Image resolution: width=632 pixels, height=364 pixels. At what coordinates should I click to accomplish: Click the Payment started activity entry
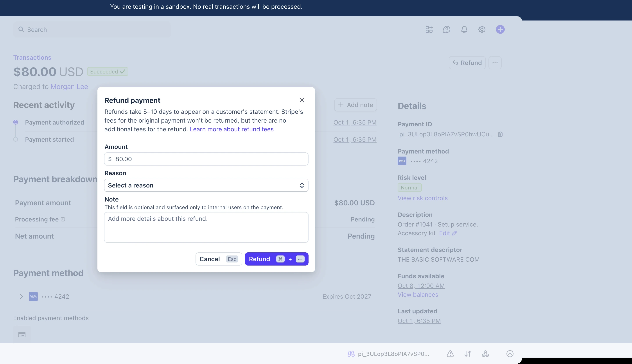pyautogui.click(x=50, y=139)
